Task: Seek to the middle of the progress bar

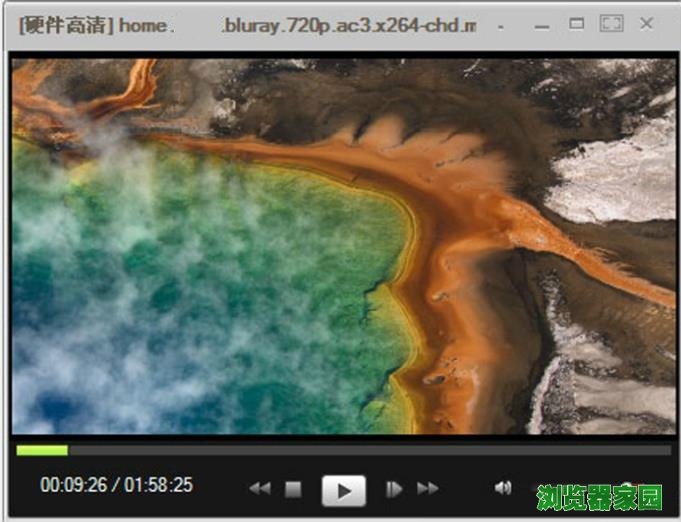Action: (x=343, y=450)
